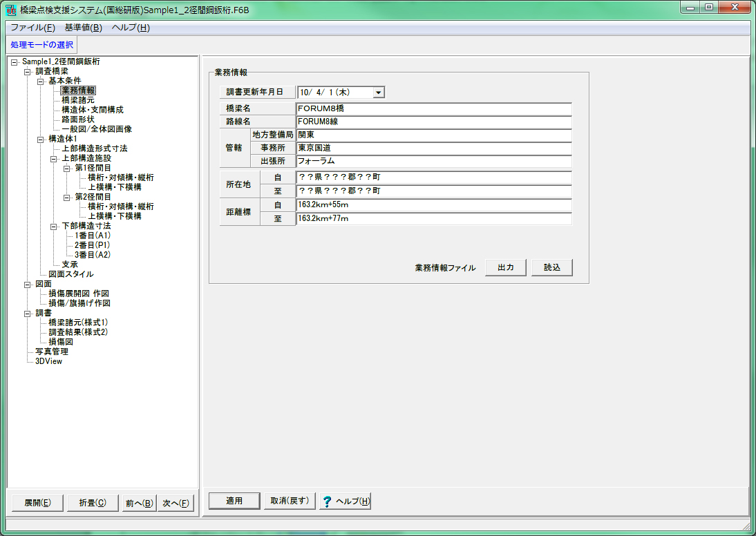Select 構造体・支間構成 tree item
756x536 pixels.
click(x=93, y=109)
